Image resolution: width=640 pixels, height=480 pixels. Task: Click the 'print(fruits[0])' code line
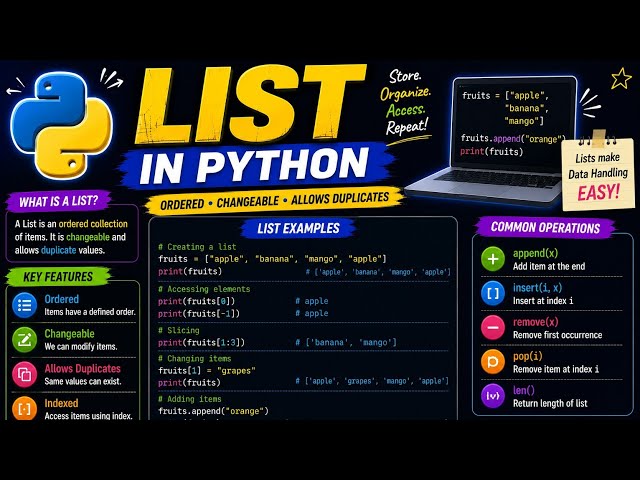(196, 301)
